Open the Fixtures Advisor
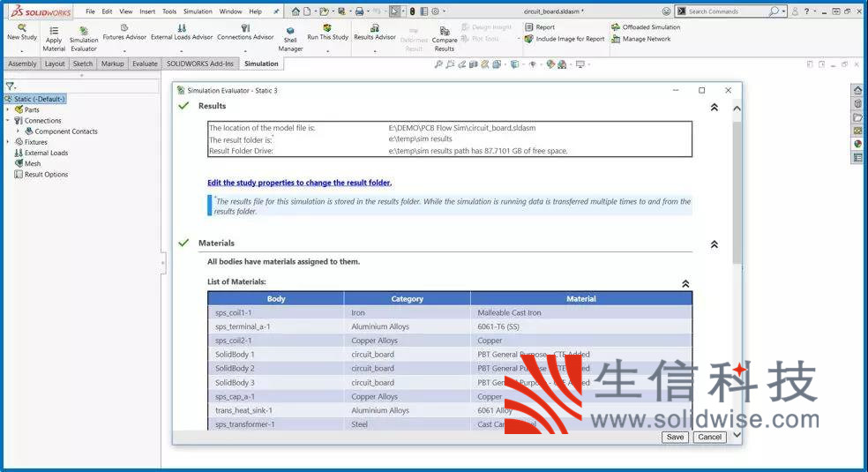The height and width of the screenshot is (472, 868). pyautogui.click(x=124, y=33)
